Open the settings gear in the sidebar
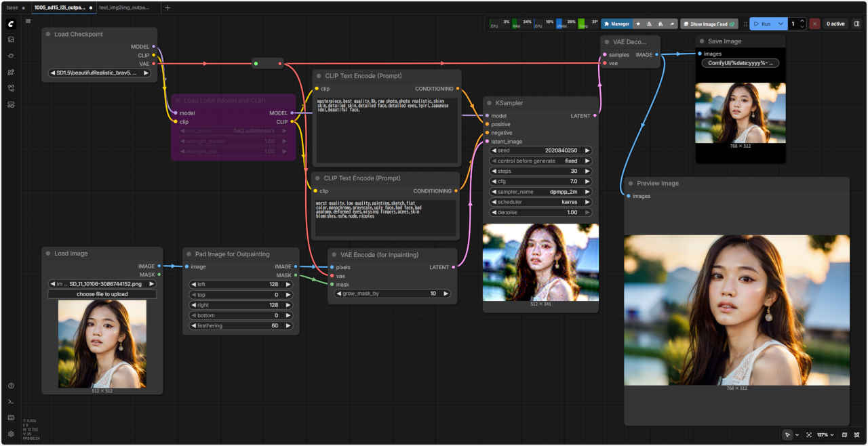Image resolution: width=868 pixels, height=446 pixels. (x=11, y=434)
